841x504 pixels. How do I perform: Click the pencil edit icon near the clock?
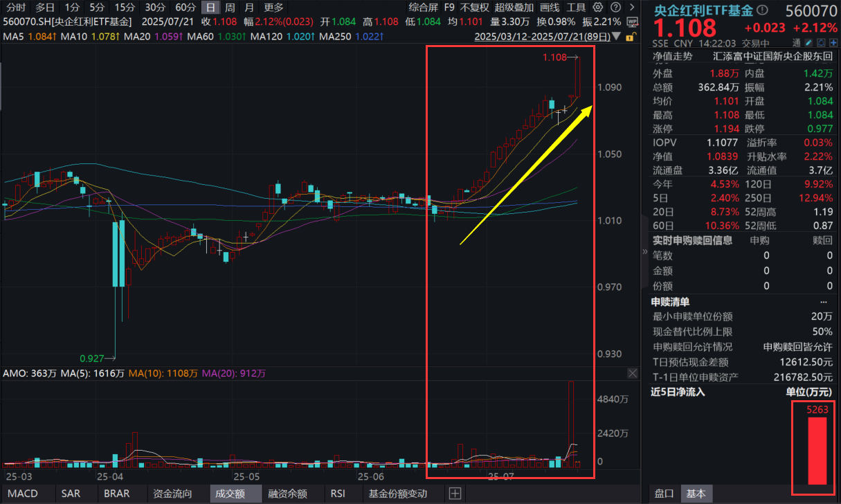tap(808, 42)
